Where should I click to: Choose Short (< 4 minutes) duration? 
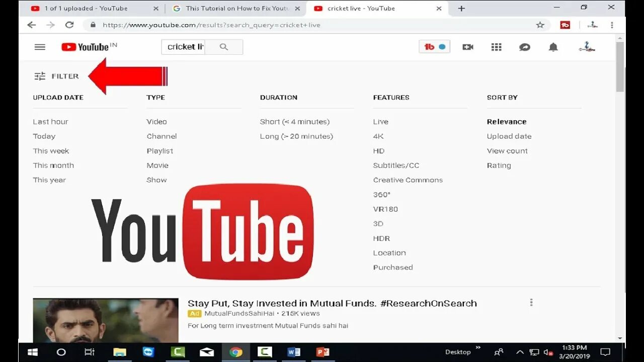295,122
